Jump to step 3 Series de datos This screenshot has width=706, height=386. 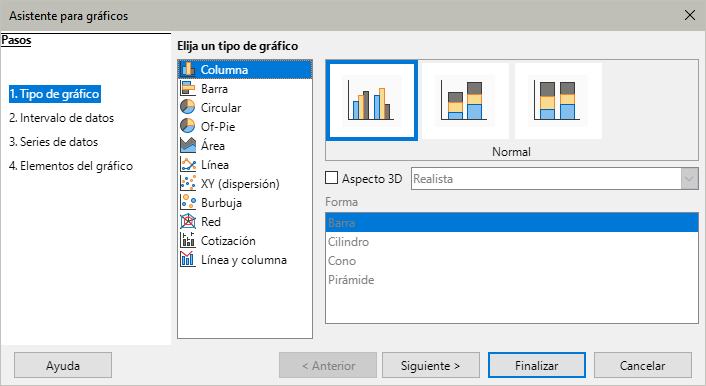click(x=54, y=142)
